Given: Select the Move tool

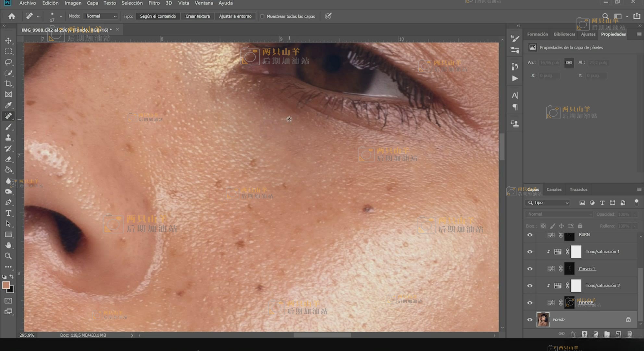Looking at the screenshot, I should click(8, 41).
